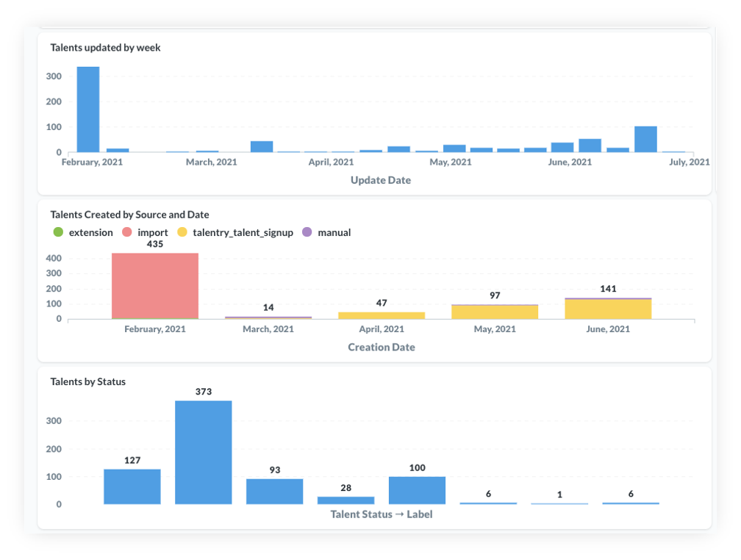This screenshot has width=741, height=560.
Task: Click the green extension legend dot
Action: [x=59, y=233]
